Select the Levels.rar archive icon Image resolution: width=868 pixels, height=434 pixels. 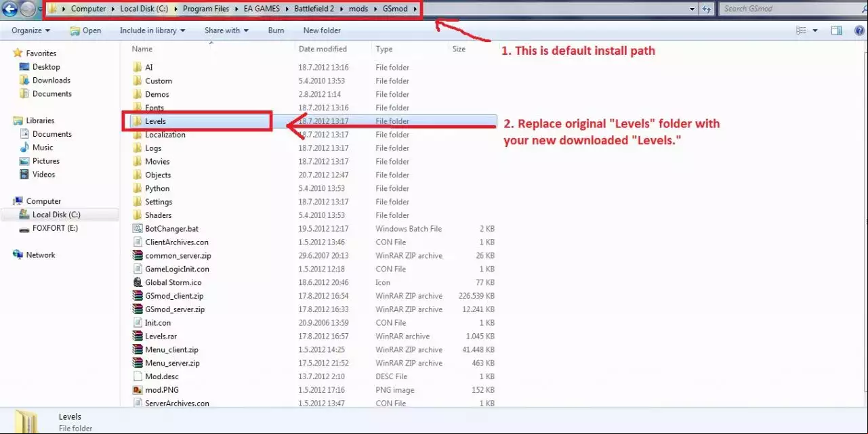(x=138, y=337)
